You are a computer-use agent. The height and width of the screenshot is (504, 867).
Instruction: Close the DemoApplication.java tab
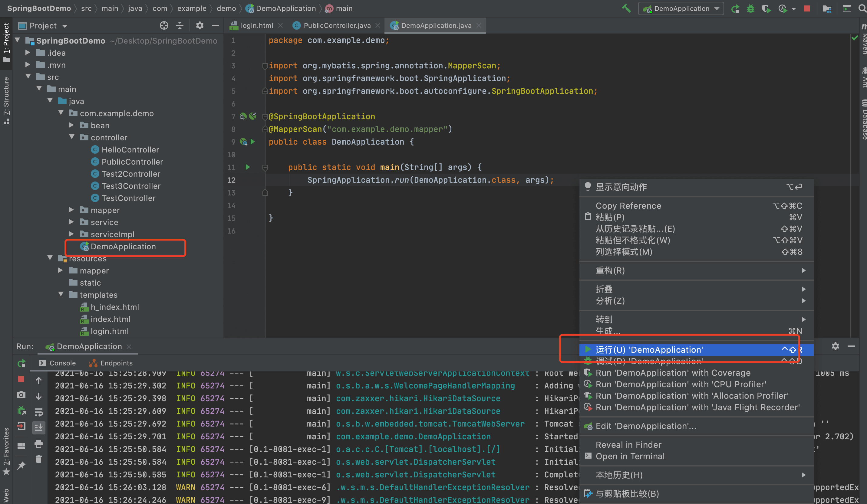[479, 25]
